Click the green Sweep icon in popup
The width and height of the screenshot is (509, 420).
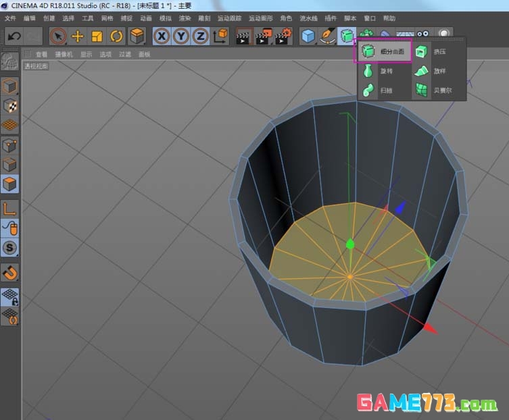point(368,90)
